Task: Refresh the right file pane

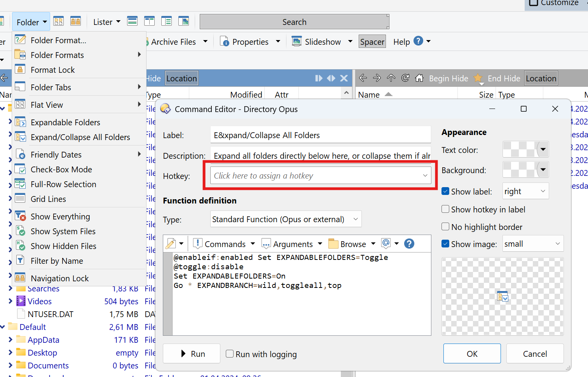Action: (x=405, y=78)
